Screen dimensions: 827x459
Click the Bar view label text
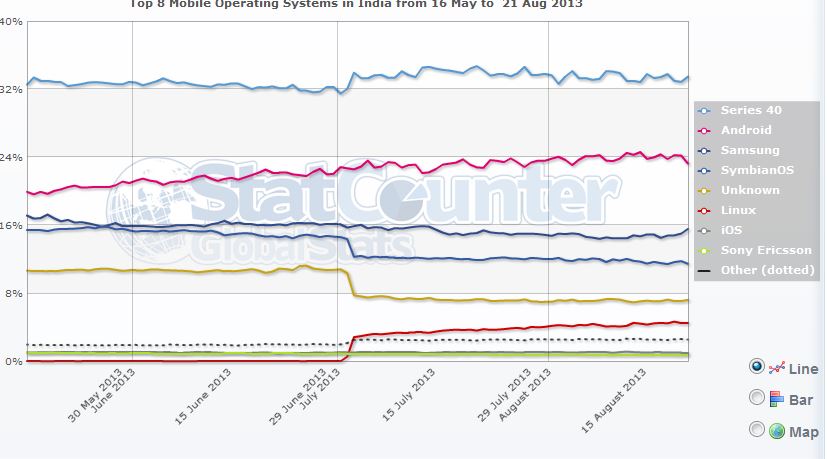click(x=802, y=400)
